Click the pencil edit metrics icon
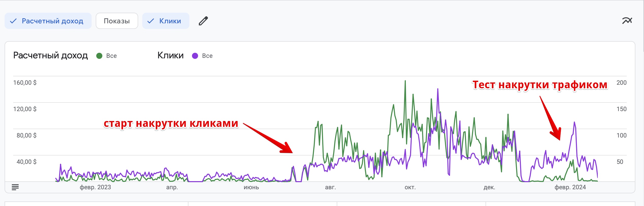The image size is (644, 206). tap(203, 21)
